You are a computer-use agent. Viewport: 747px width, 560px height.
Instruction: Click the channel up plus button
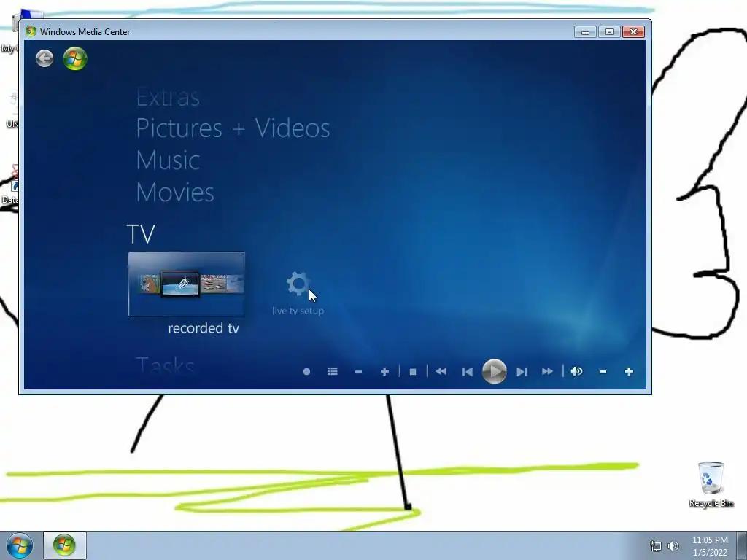coord(384,371)
